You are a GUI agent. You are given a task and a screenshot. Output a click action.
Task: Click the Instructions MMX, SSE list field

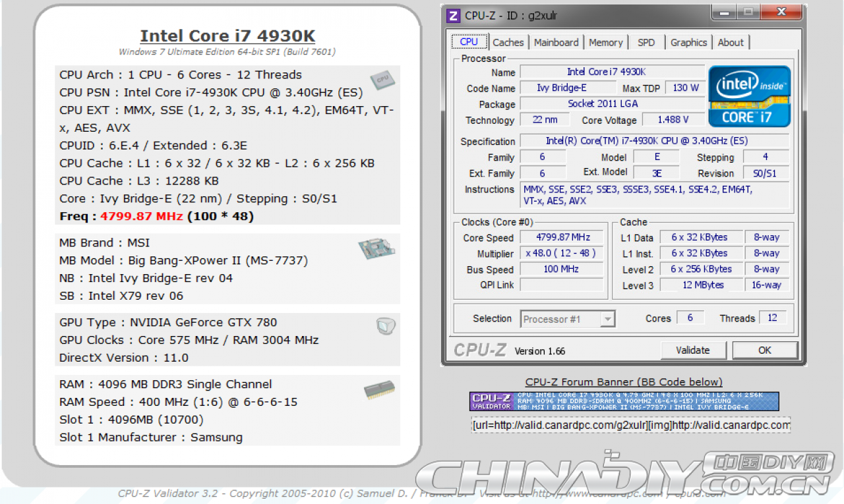(655, 196)
